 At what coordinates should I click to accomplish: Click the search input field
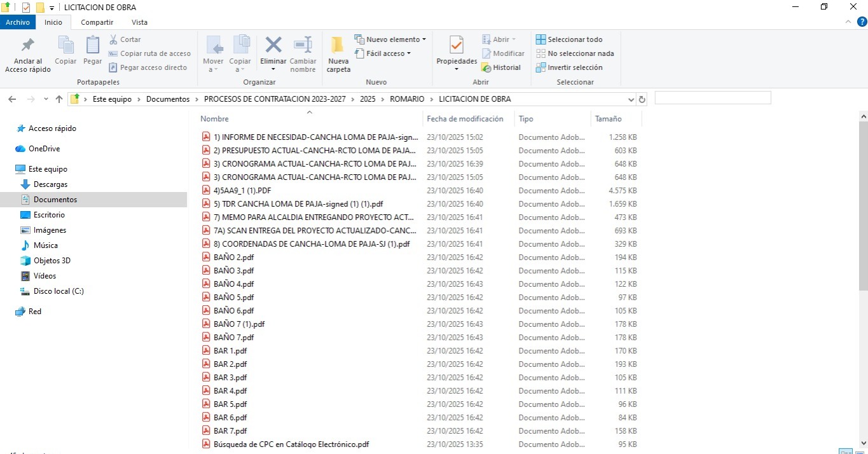point(712,98)
